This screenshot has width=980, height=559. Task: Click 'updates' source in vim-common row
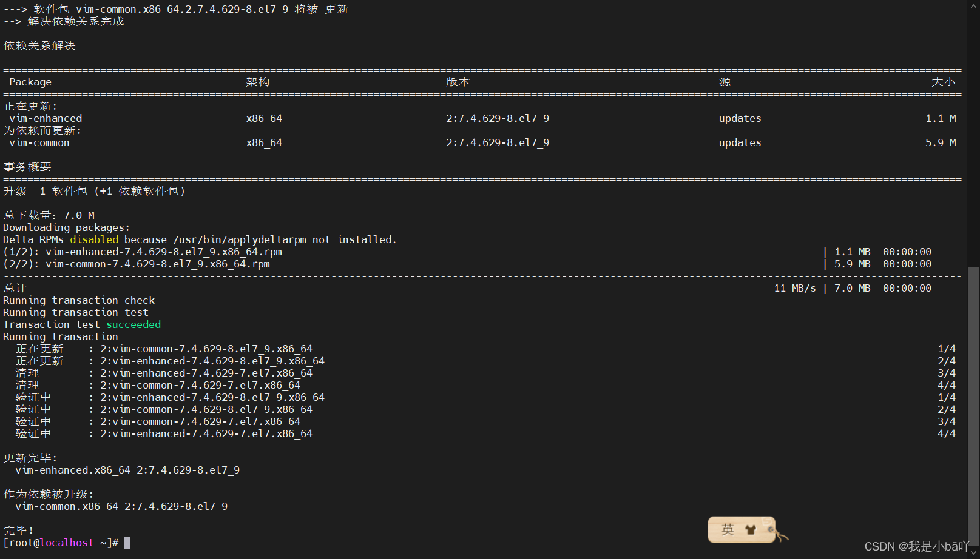pos(740,142)
